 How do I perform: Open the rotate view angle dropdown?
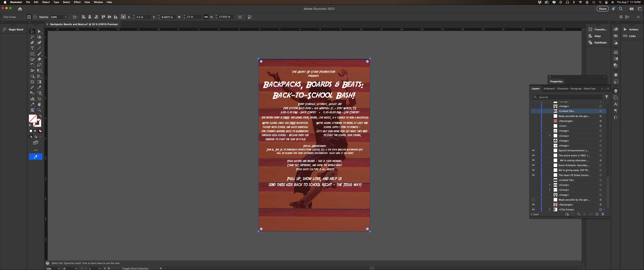[x=76, y=268]
